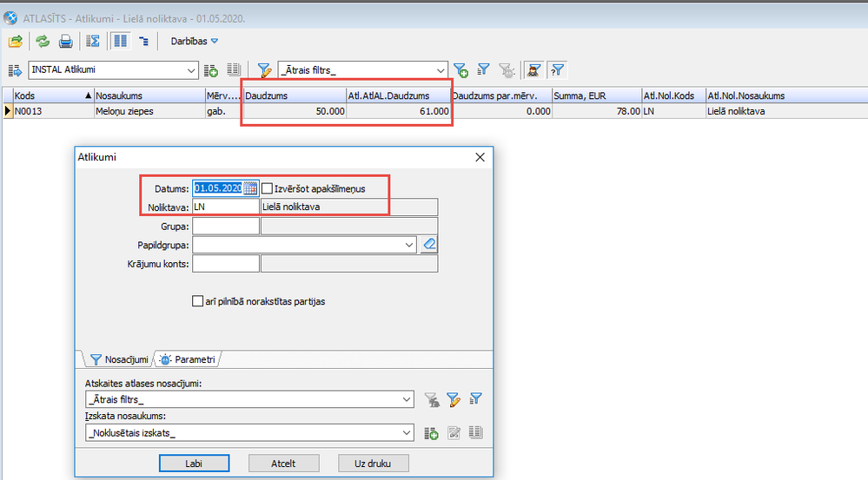
Task: Select the Meloņu ziepes cell
Action: [149, 111]
